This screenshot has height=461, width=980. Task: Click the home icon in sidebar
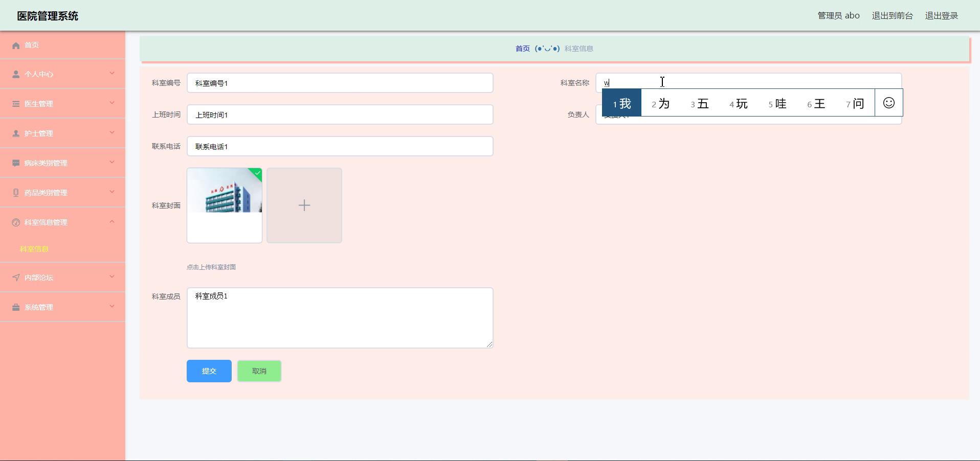tap(16, 45)
